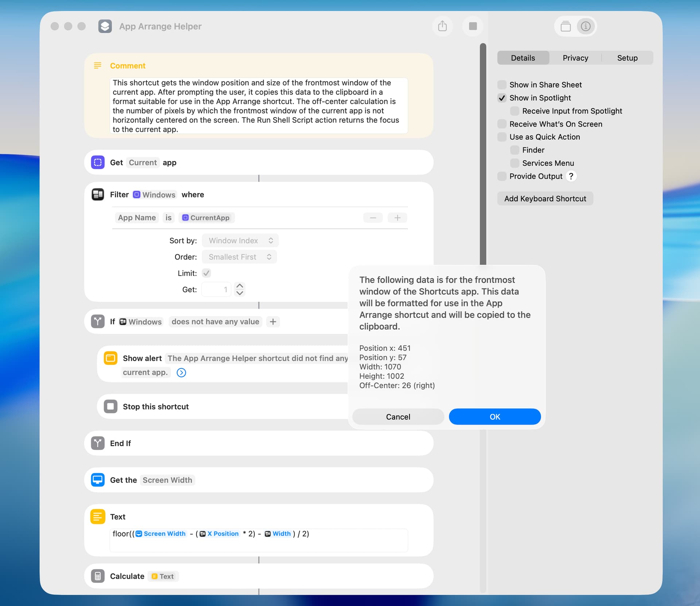Image resolution: width=700 pixels, height=606 pixels.
Task: Click Add Keyboard Shortcut button
Action: pos(545,198)
